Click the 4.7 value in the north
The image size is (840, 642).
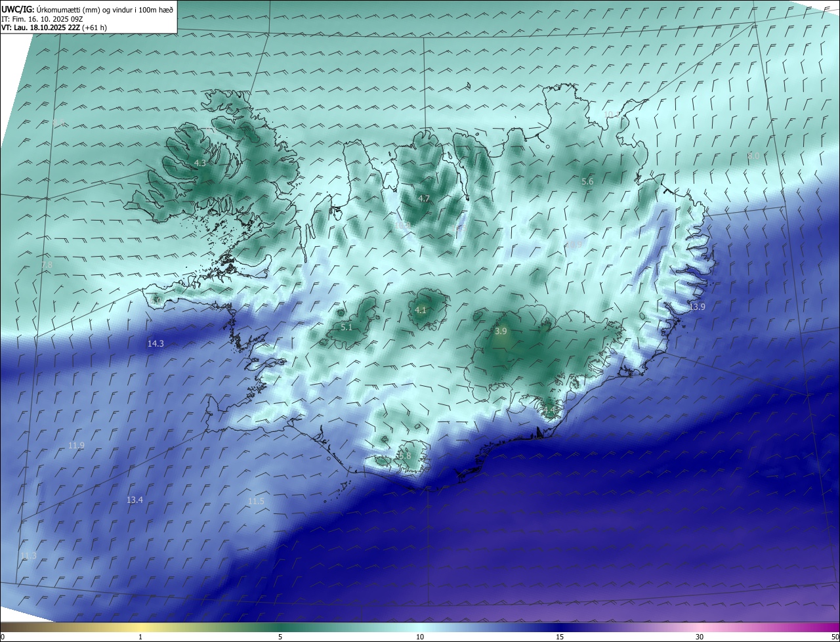(424, 198)
